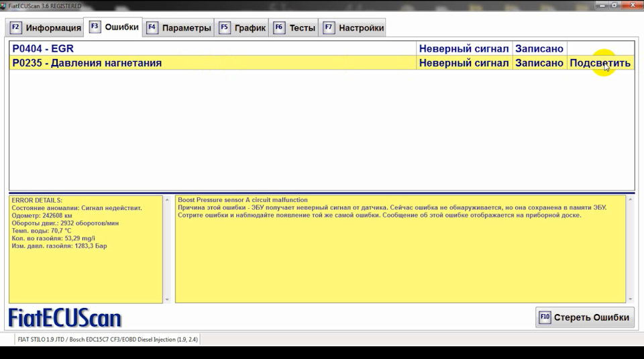This screenshot has width=644, height=359.
Task: Click the Обороты двиг.: 2932 line
Action: click(65, 223)
